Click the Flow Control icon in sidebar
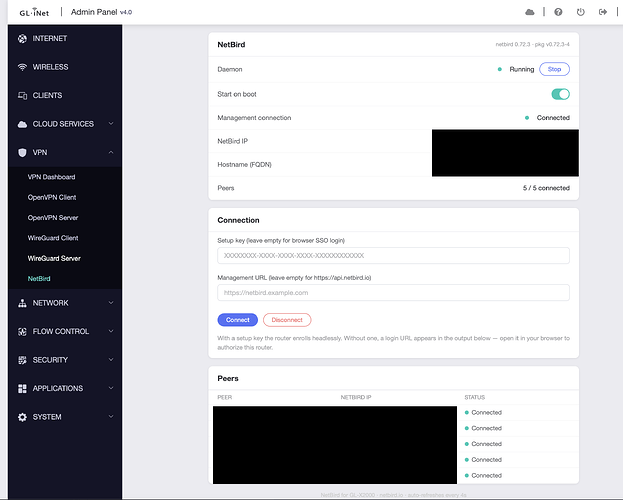Viewport: 623px width, 500px height. pyautogui.click(x=22, y=331)
